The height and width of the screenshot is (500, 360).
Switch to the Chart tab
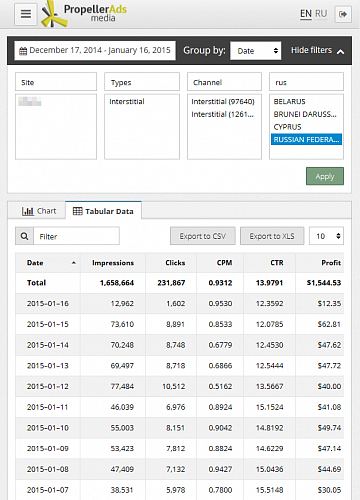(39, 211)
